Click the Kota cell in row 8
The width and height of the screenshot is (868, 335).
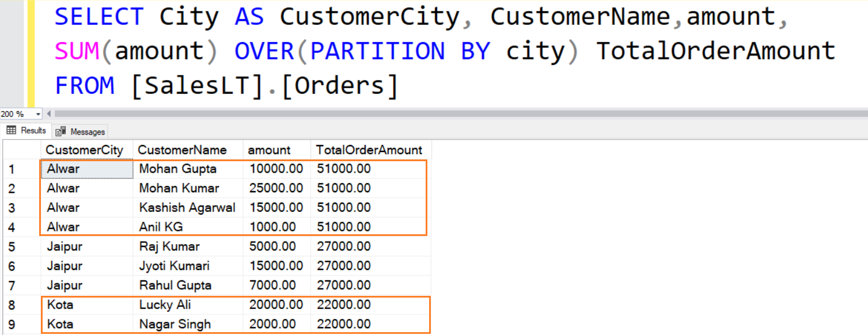point(87,304)
